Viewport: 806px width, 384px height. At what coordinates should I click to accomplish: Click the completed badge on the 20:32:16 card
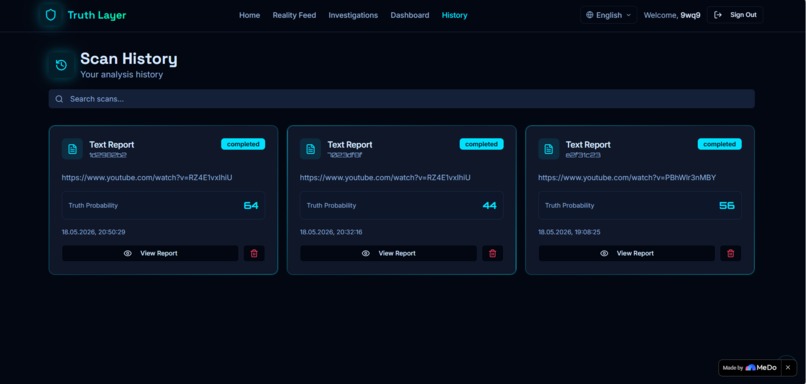point(482,144)
